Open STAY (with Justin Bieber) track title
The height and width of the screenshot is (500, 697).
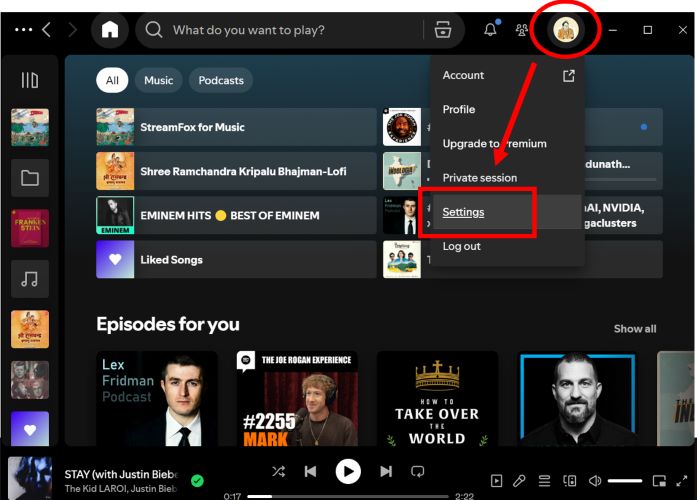(121, 474)
